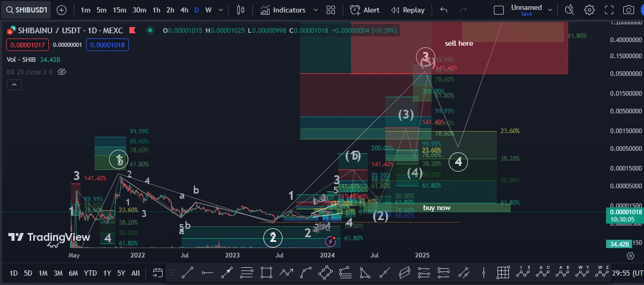Screen dimensions: 644x285
Task: Open axis settings gear at bottom right
Action: pyautogui.click(x=630, y=255)
